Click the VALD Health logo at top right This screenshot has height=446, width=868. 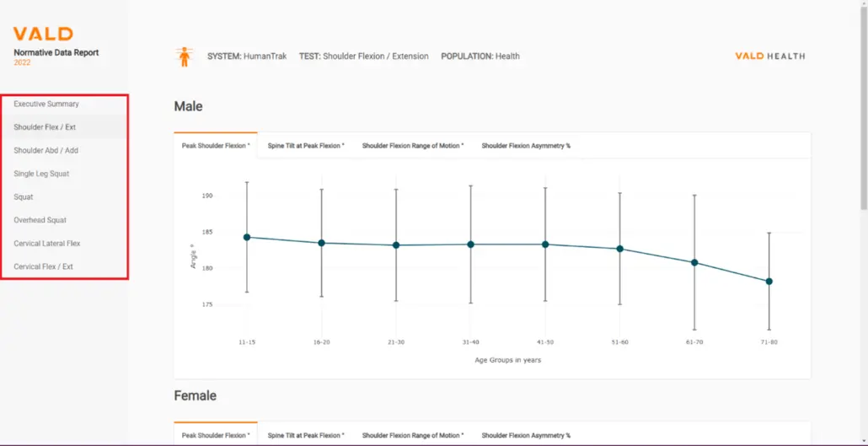769,56
